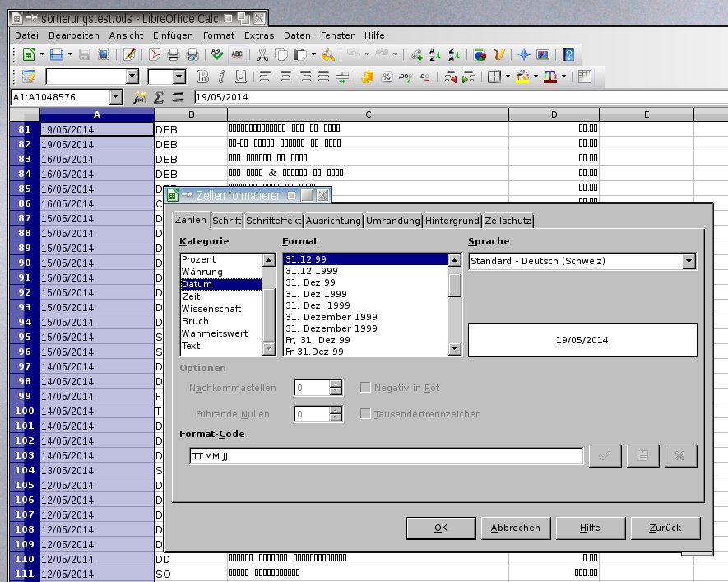This screenshot has height=582, width=728.
Task: Toggle the Negativ in Rot checkbox
Action: [365, 388]
